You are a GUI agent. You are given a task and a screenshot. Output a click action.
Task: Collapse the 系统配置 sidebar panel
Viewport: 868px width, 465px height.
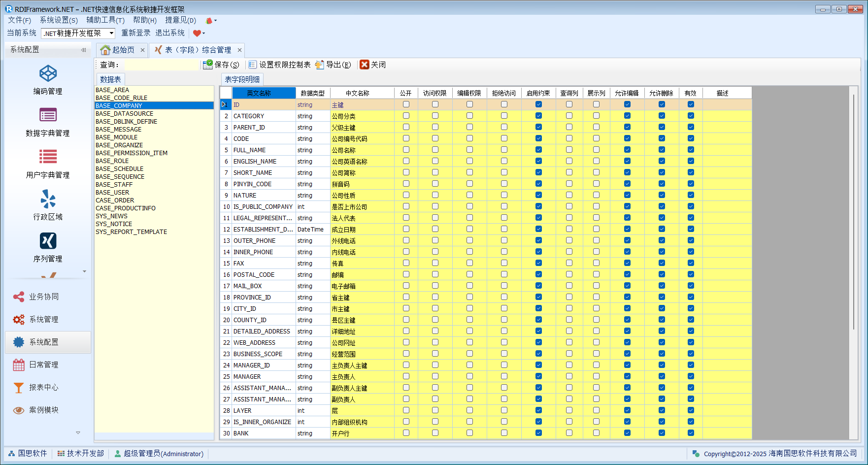[83, 50]
